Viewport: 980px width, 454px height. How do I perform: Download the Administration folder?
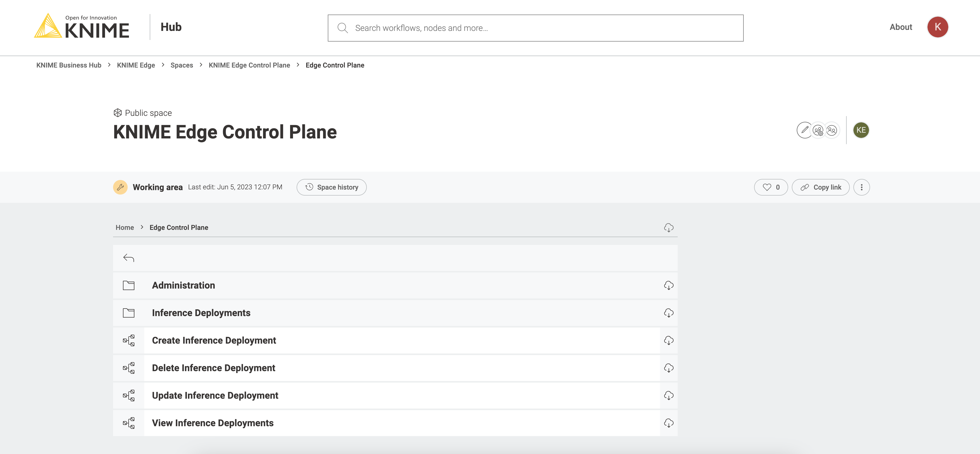pyautogui.click(x=668, y=285)
